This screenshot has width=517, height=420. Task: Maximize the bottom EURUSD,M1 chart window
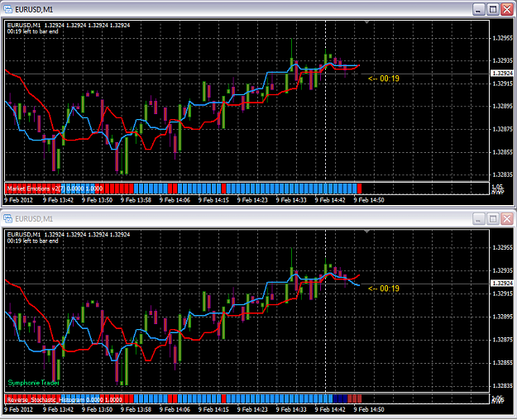click(493, 218)
